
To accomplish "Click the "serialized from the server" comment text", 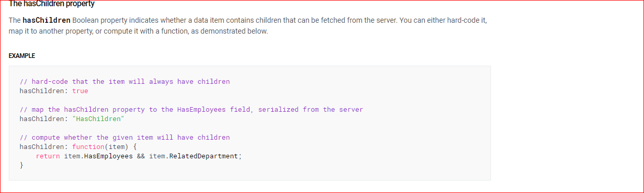I will [311, 110].
